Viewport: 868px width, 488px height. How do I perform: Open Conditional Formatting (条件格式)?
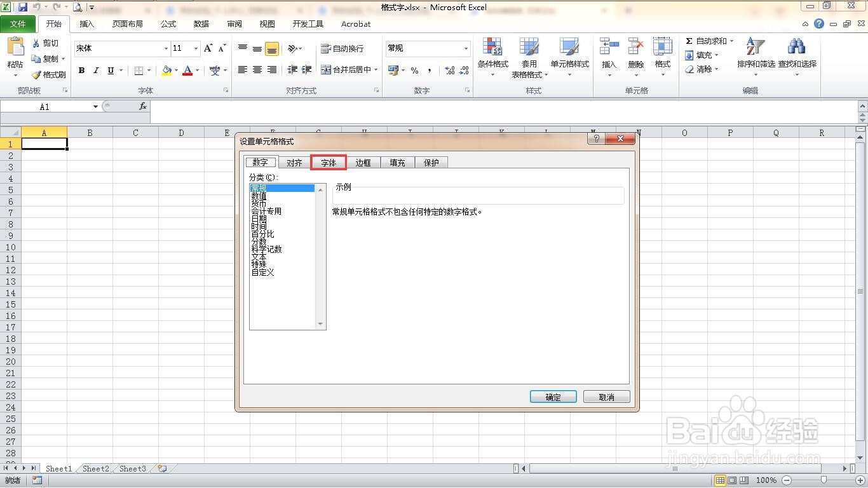pyautogui.click(x=492, y=57)
